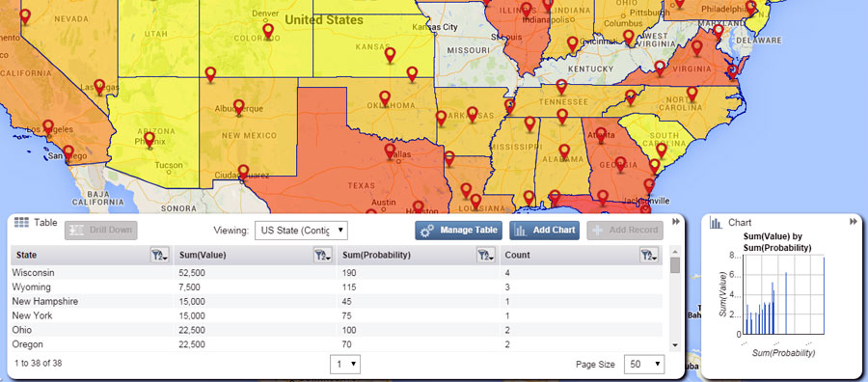Open the Viewing US State dropdown

click(301, 231)
